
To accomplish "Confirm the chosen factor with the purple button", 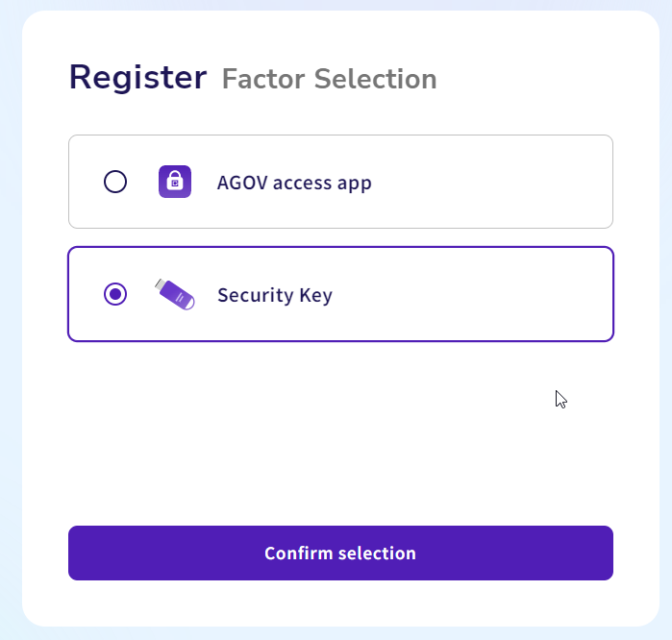I will 340,554.
